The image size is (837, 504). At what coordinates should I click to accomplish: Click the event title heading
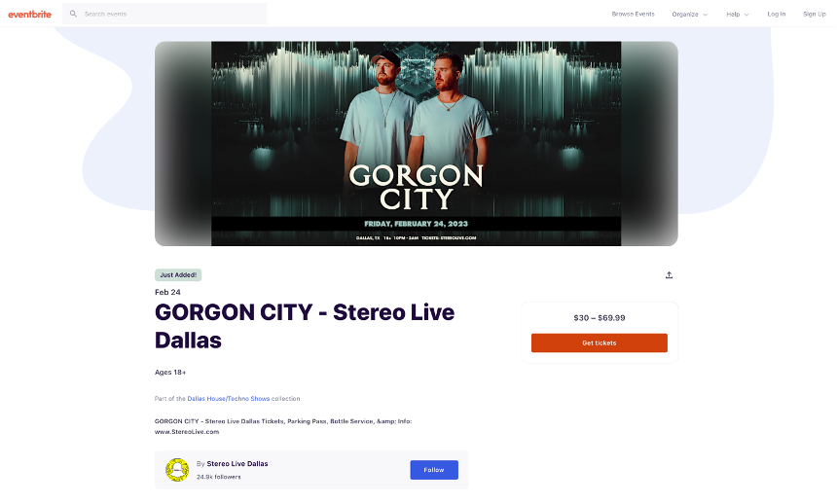305,326
